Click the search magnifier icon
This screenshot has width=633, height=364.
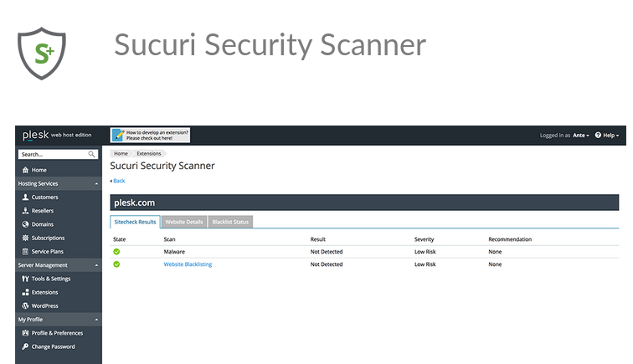tap(91, 154)
